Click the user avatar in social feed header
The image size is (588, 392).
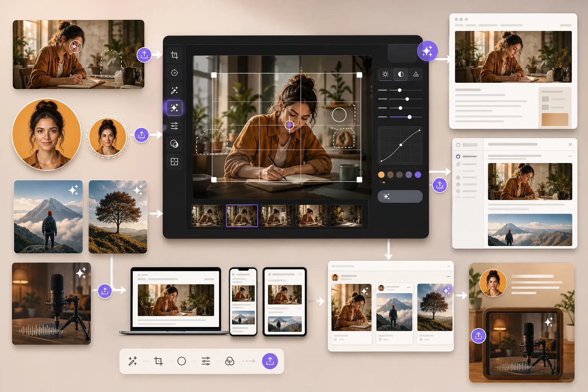[335, 277]
